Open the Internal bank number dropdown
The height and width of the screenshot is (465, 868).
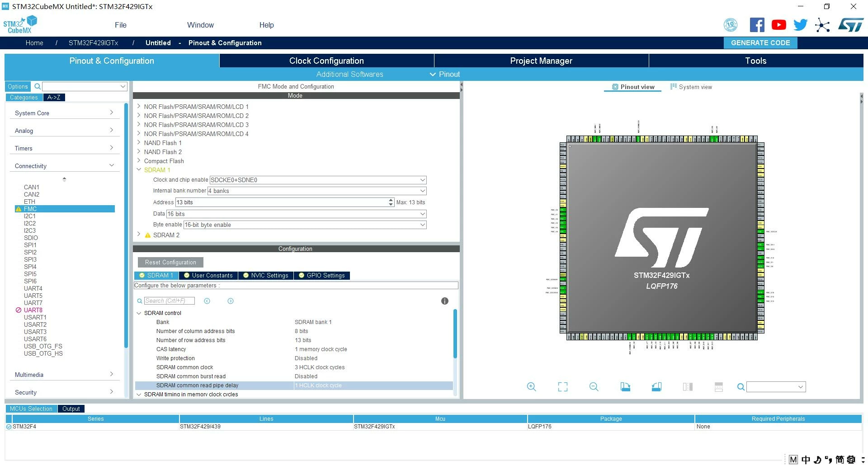317,191
